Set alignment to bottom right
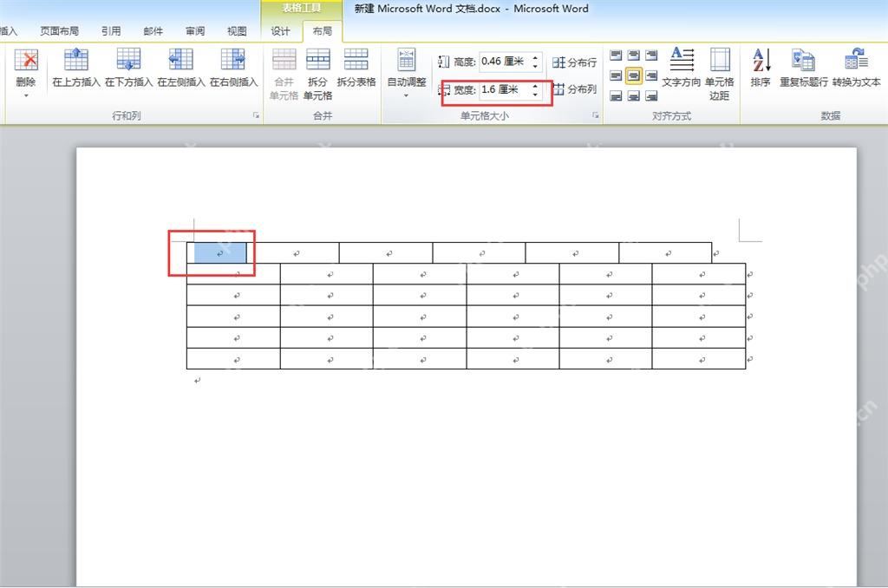Viewport: 888px width, 588px height. 651,95
